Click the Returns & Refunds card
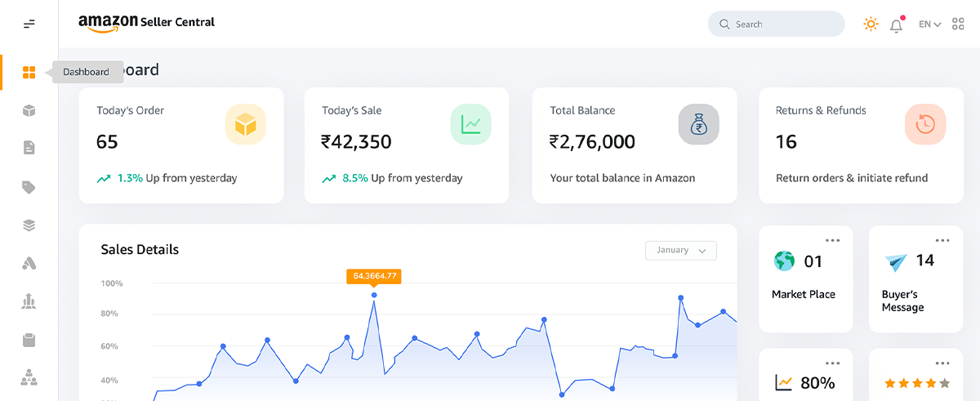The width and height of the screenshot is (980, 401). (x=849, y=145)
